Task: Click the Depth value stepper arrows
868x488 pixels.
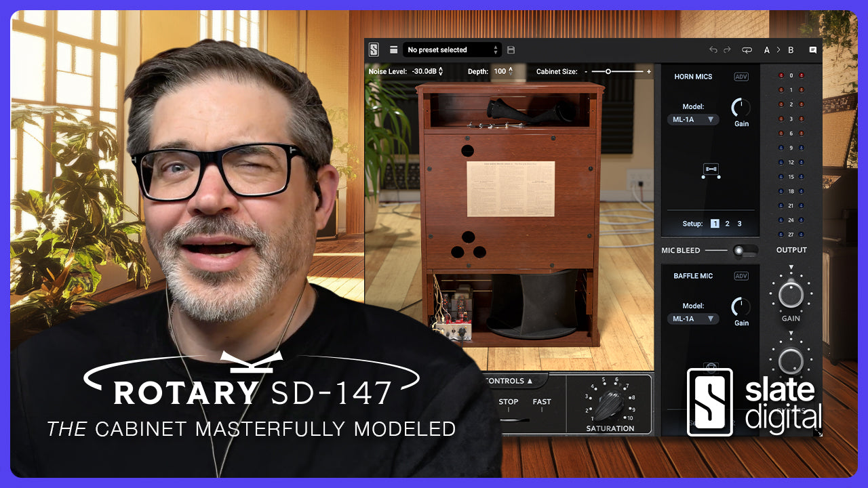Action: coord(511,71)
